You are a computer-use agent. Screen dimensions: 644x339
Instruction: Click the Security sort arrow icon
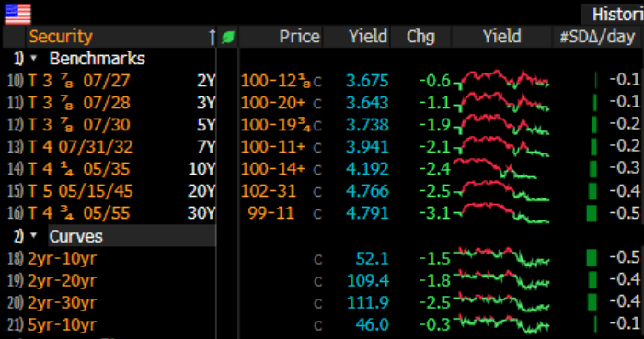212,37
